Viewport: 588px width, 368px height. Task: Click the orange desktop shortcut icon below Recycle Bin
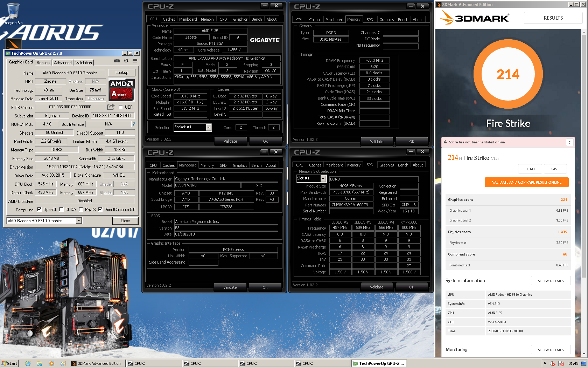[x=13, y=43]
